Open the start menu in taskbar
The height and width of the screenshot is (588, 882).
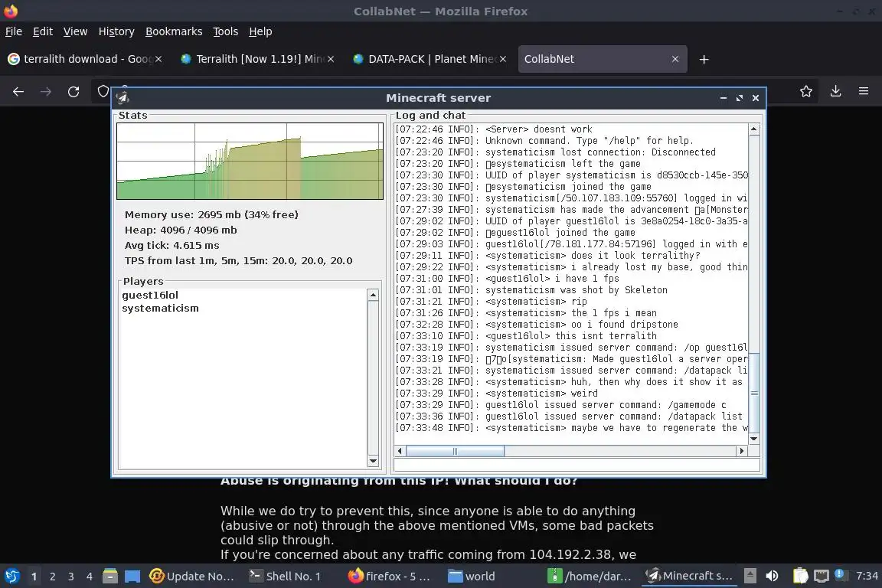pyautogui.click(x=12, y=576)
